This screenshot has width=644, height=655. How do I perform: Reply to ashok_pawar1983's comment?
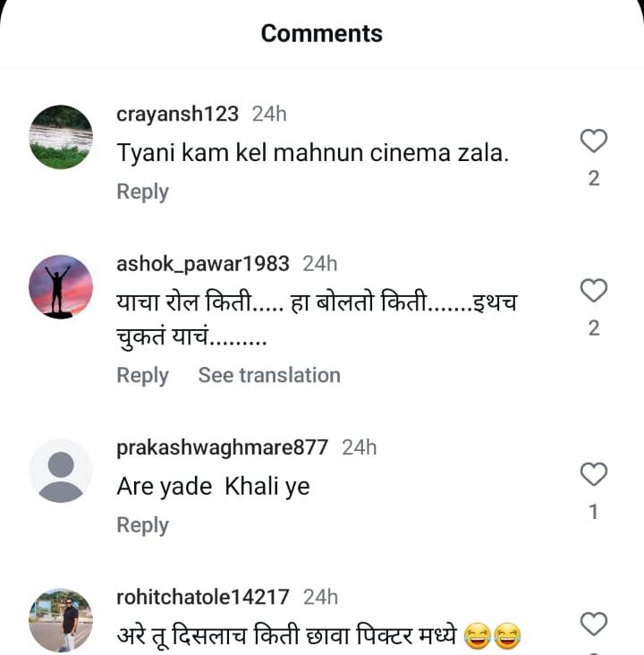click(x=142, y=375)
